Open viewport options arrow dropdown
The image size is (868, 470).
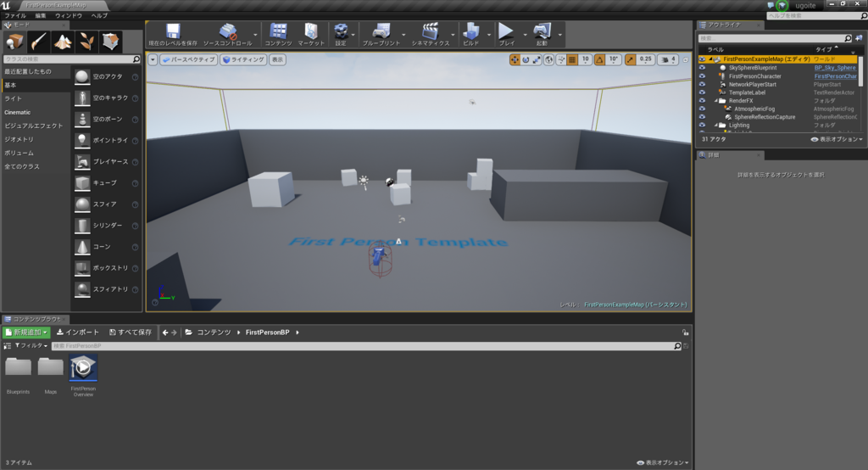click(x=153, y=60)
